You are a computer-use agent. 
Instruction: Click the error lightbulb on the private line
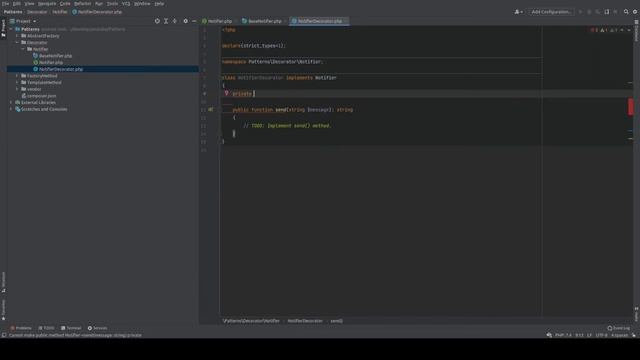tap(227, 93)
